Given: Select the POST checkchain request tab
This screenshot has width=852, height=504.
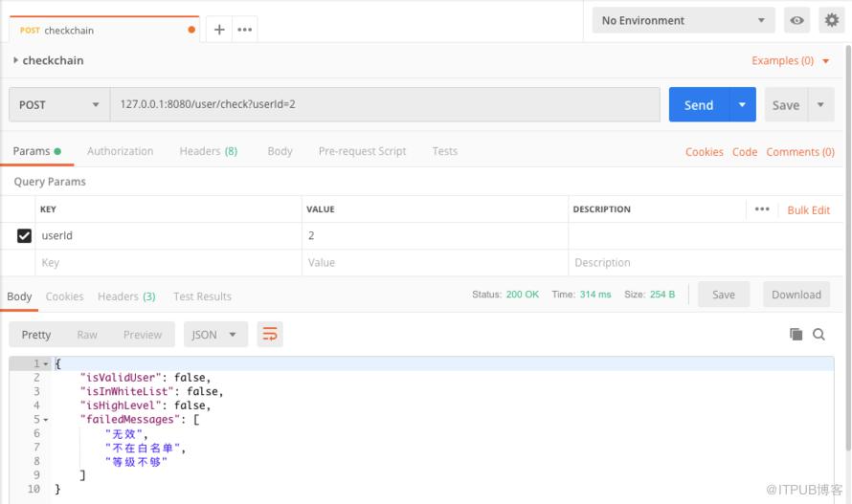Looking at the screenshot, I should 104,30.
